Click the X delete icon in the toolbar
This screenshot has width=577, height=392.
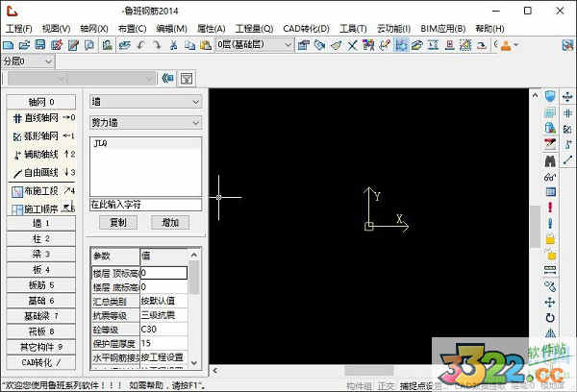[x=352, y=45]
